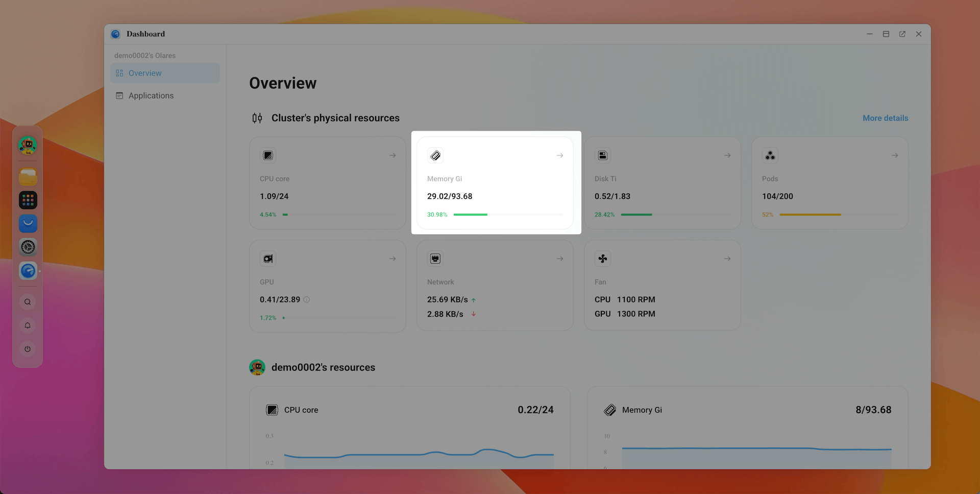Open the More details link

point(885,118)
